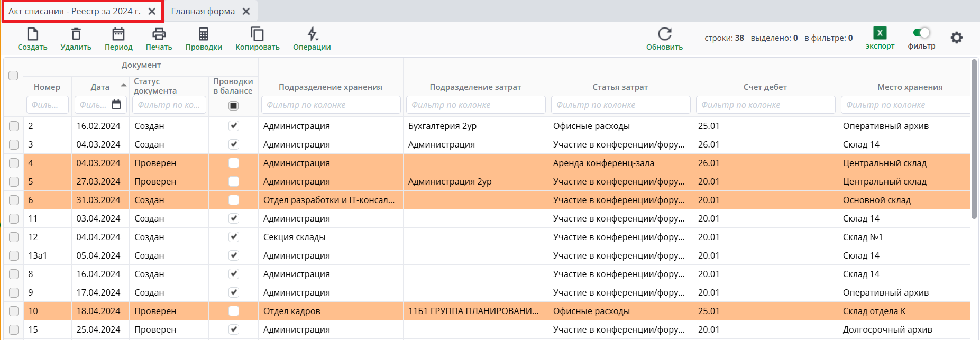980x340 pixels.
Task: Toggle Проводки в балансе filter checkbox
Action: [233, 106]
